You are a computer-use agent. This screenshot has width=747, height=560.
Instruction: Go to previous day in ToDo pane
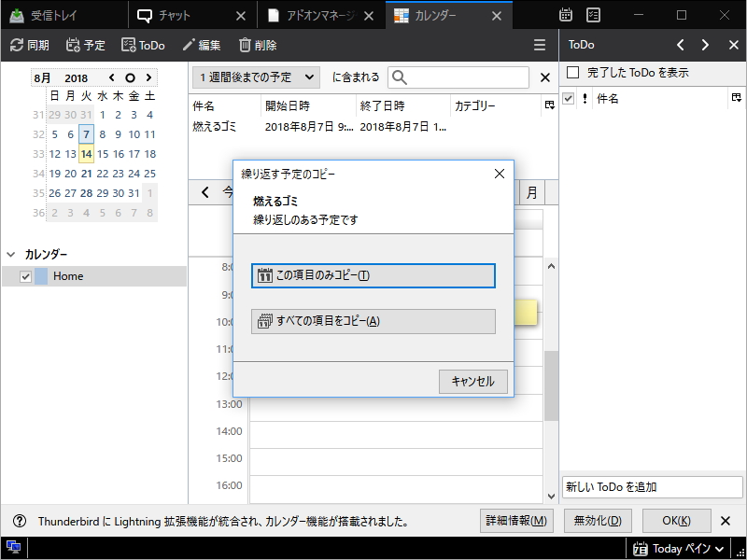tap(681, 45)
